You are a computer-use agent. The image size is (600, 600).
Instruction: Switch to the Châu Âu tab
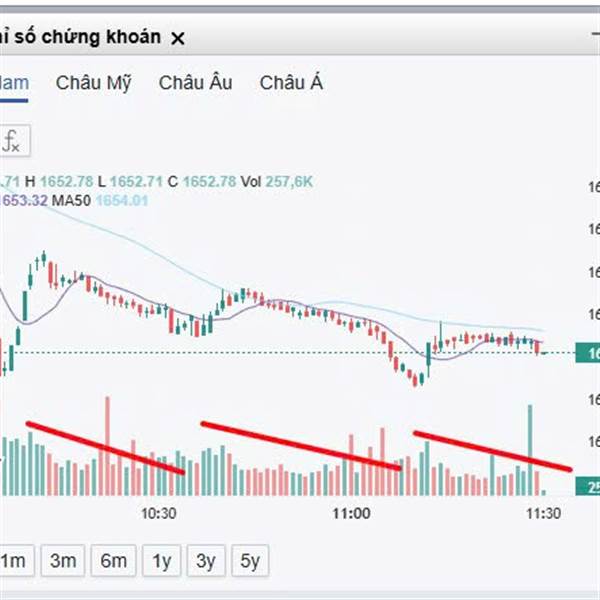(x=195, y=83)
